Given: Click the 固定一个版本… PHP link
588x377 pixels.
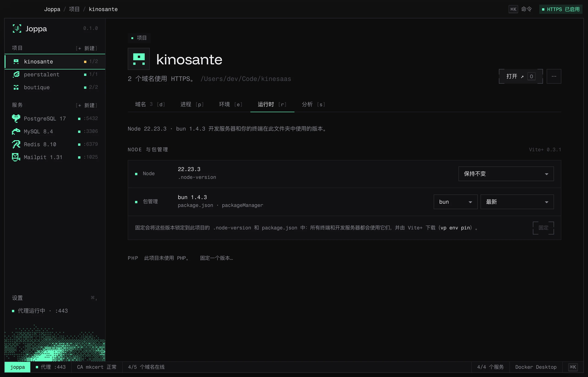Looking at the screenshot, I should 216,258.
